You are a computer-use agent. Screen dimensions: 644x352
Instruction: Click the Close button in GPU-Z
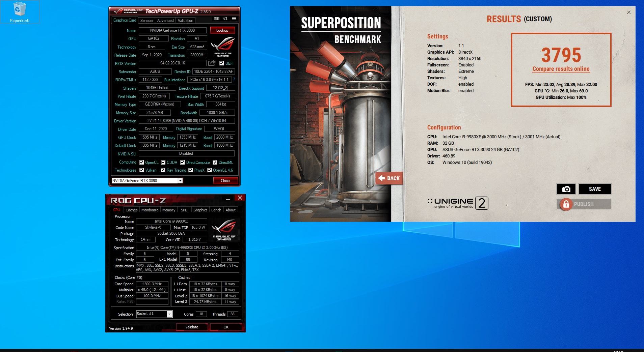(x=225, y=181)
